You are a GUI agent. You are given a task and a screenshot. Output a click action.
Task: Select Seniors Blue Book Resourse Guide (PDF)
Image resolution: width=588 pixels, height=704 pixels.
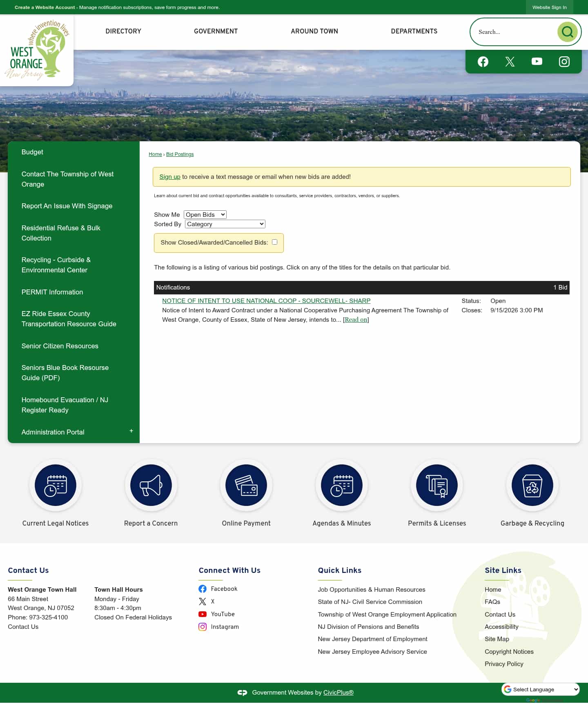click(x=65, y=373)
